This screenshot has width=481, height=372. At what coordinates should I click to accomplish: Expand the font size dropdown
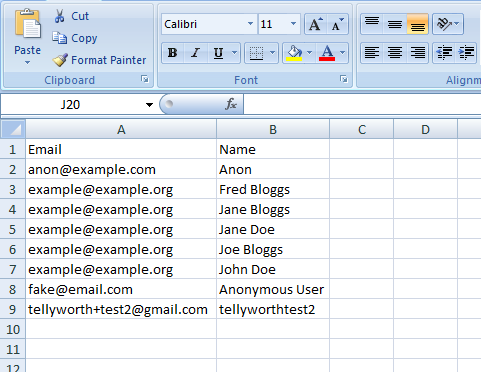coord(293,24)
